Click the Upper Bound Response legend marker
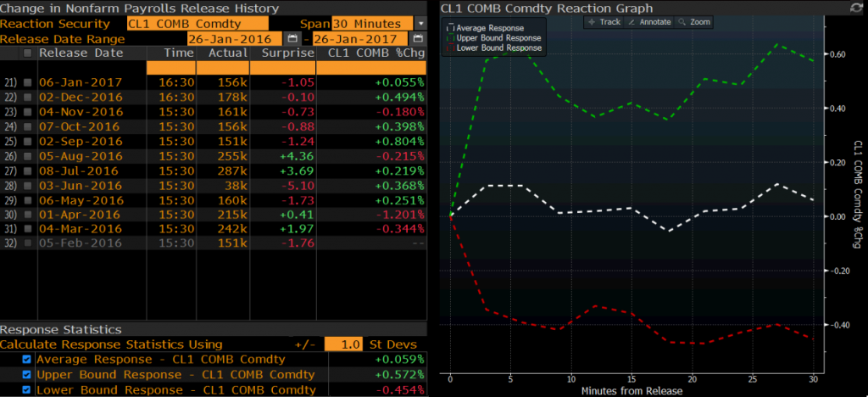The image size is (868, 397). (x=451, y=37)
